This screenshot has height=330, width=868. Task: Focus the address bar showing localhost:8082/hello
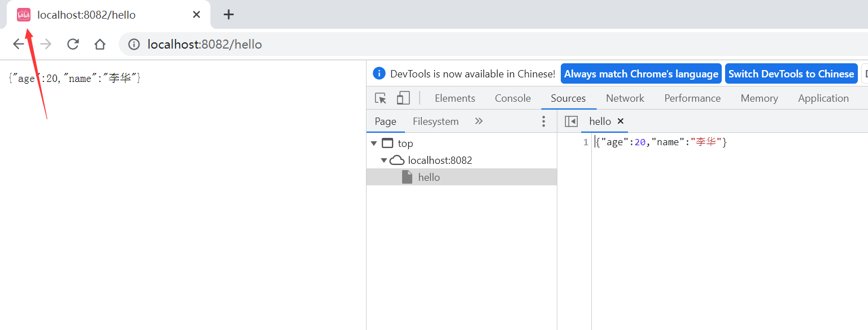click(x=493, y=44)
